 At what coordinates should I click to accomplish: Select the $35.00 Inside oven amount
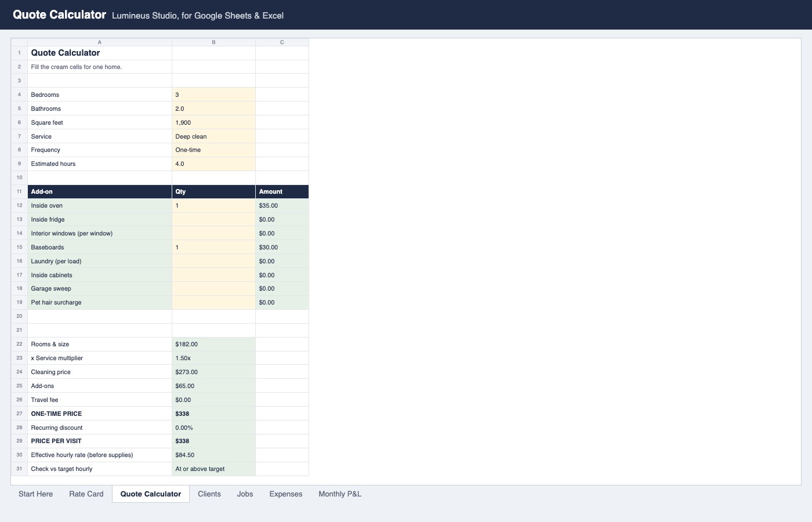click(282, 205)
